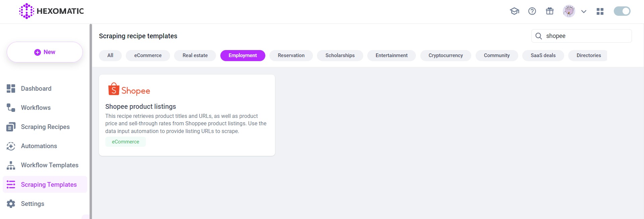Viewport: 644px width, 219px height.
Task: Open Settings via the gear icon
Action: pyautogui.click(x=11, y=204)
